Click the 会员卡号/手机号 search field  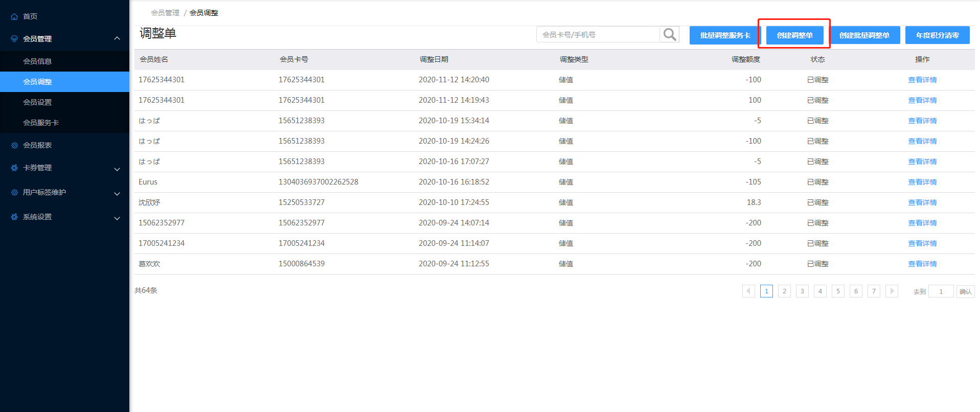598,34
